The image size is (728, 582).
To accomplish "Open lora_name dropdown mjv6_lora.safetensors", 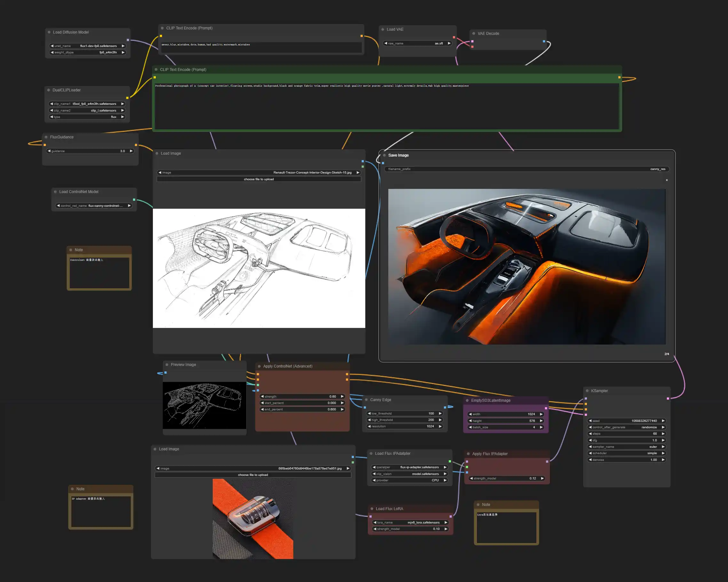I will pos(411,522).
